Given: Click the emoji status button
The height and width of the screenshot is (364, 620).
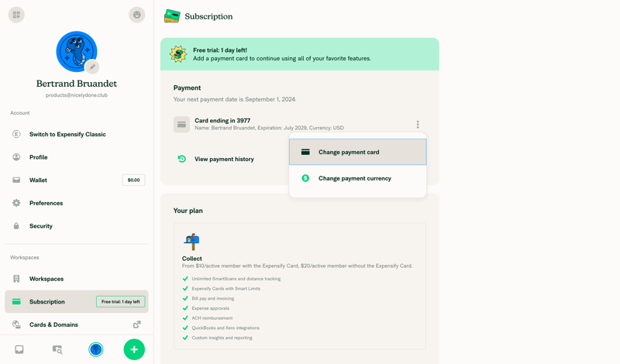Looking at the screenshot, I should pyautogui.click(x=137, y=15).
